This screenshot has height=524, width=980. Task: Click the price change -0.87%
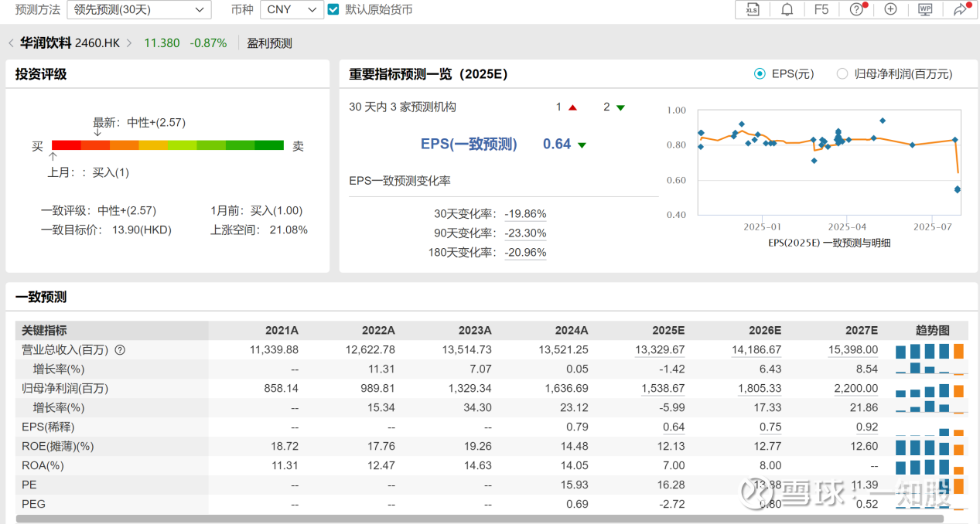208,43
